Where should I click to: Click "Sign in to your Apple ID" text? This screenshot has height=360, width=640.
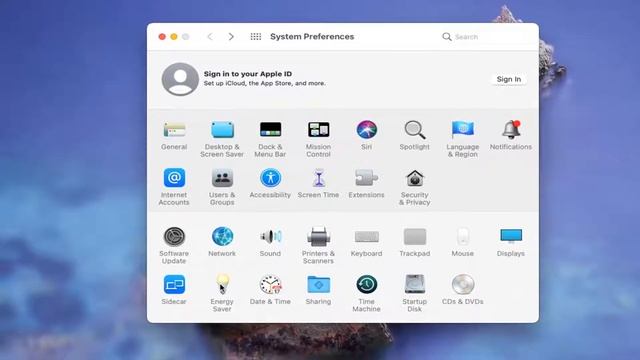248,74
